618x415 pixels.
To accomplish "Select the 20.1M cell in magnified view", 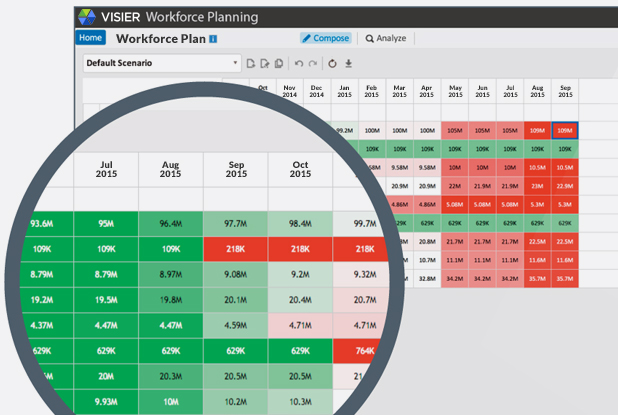I will pos(236,300).
